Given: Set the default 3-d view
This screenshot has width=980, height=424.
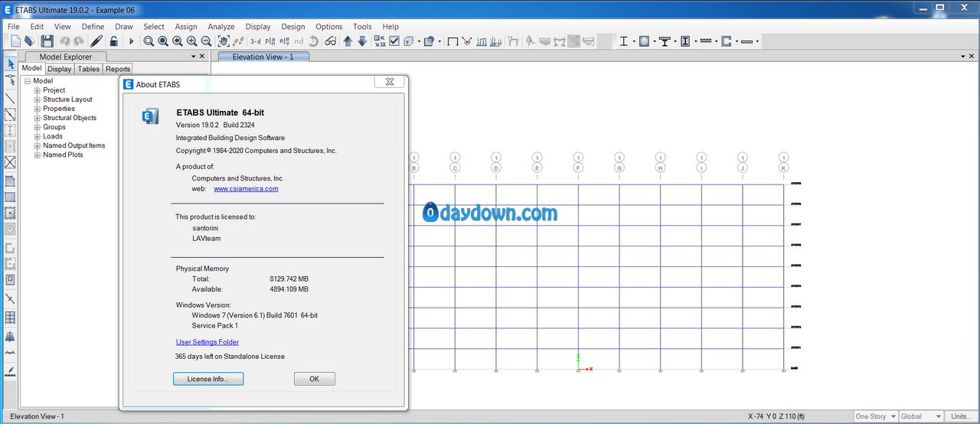Looking at the screenshot, I should [x=255, y=41].
